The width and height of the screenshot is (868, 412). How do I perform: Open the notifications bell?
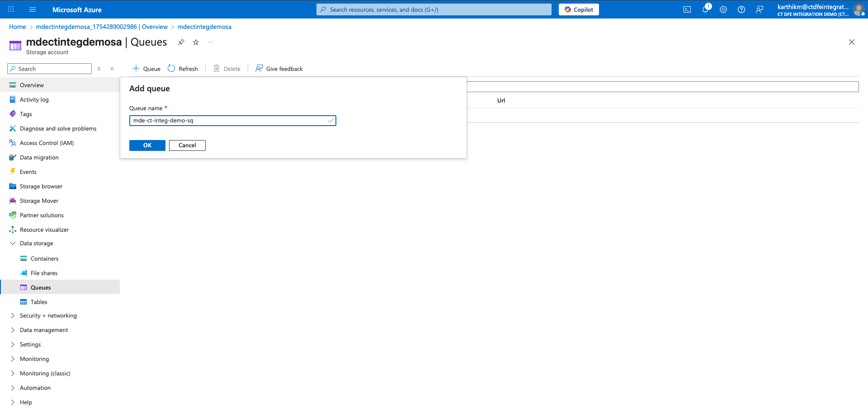[x=705, y=9]
